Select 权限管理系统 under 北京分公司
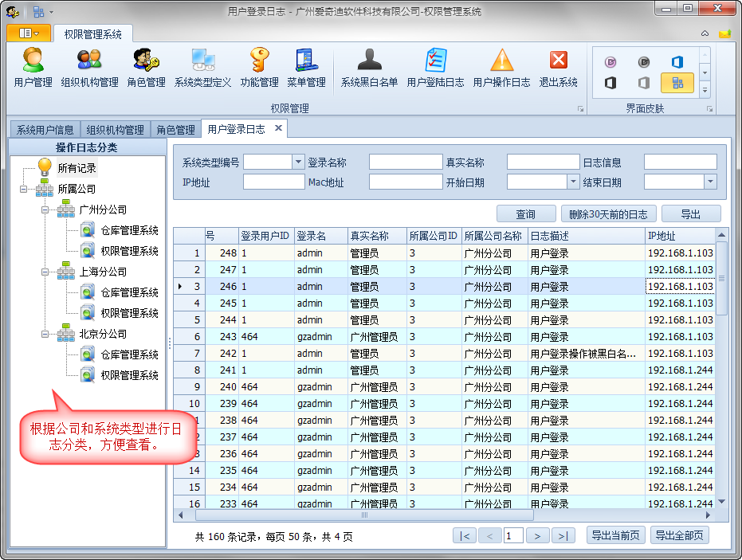 click(129, 375)
